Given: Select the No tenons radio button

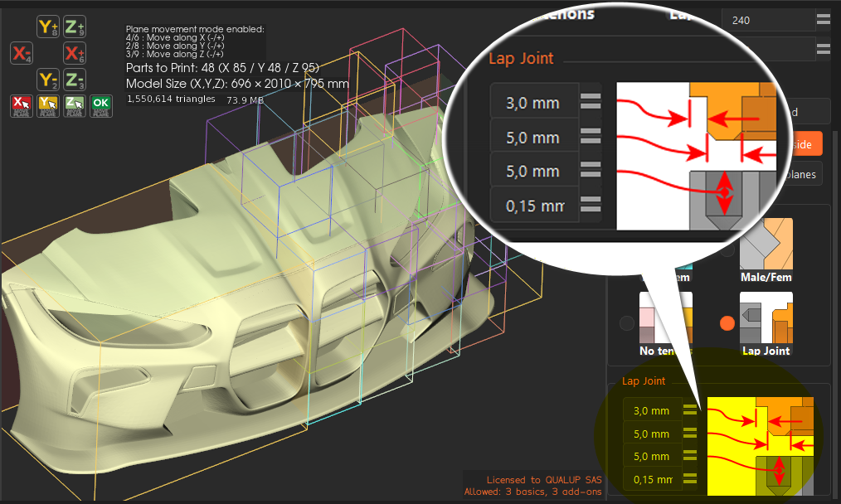Looking at the screenshot, I should click(626, 323).
